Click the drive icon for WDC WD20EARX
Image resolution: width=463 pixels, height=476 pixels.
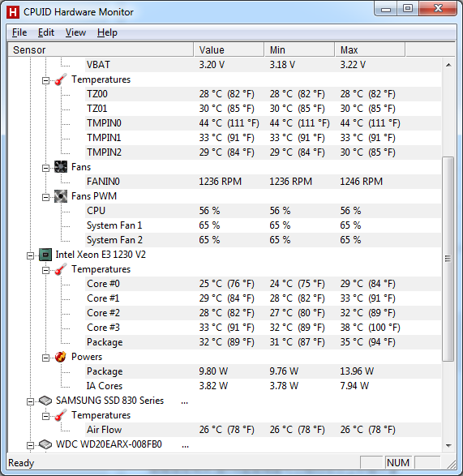(45, 444)
